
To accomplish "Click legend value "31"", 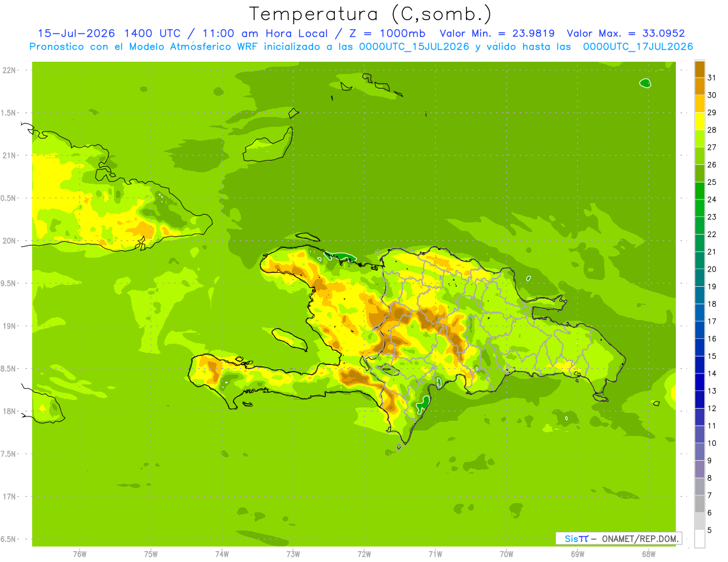I will (x=712, y=78).
